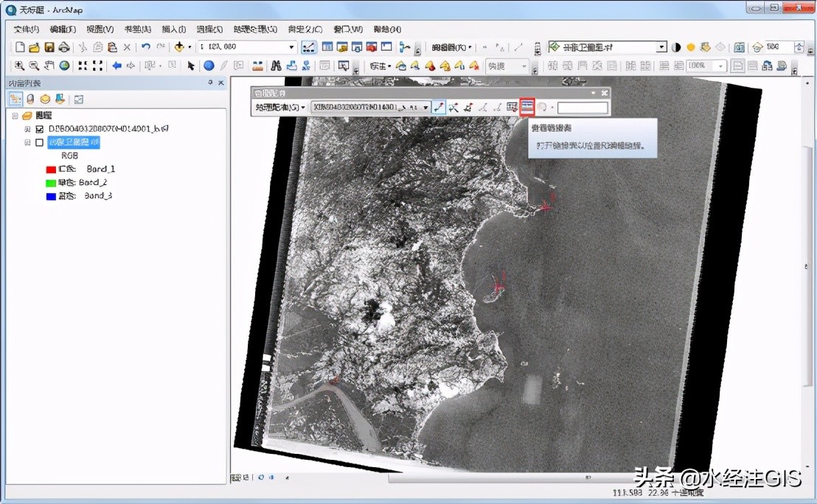Image resolution: width=817 pixels, height=504 pixels.
Task: Switch to List By Source view
Action: 30,99
